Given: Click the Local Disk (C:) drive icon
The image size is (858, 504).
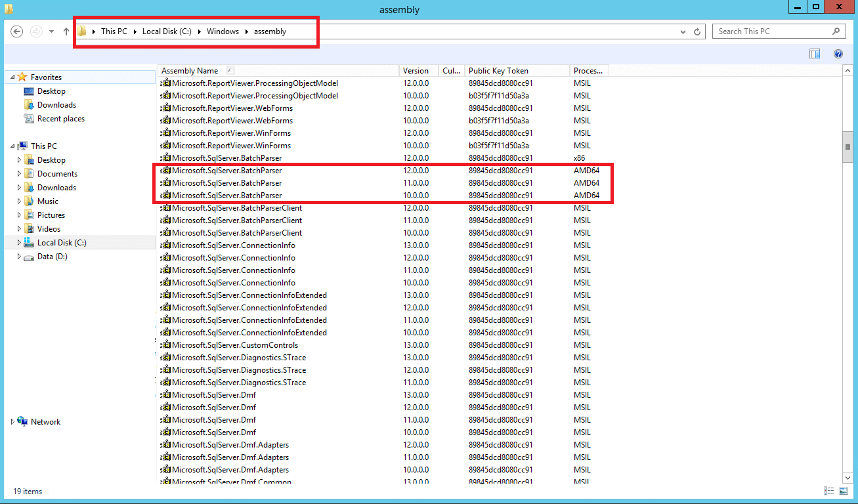Looking at the screenshot, I should click(29, 243).
